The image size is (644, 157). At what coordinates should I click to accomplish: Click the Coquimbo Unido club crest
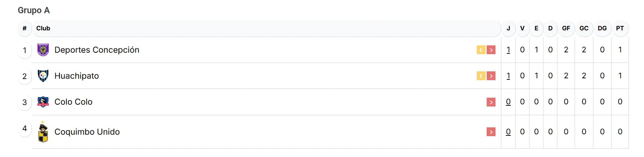43,132
